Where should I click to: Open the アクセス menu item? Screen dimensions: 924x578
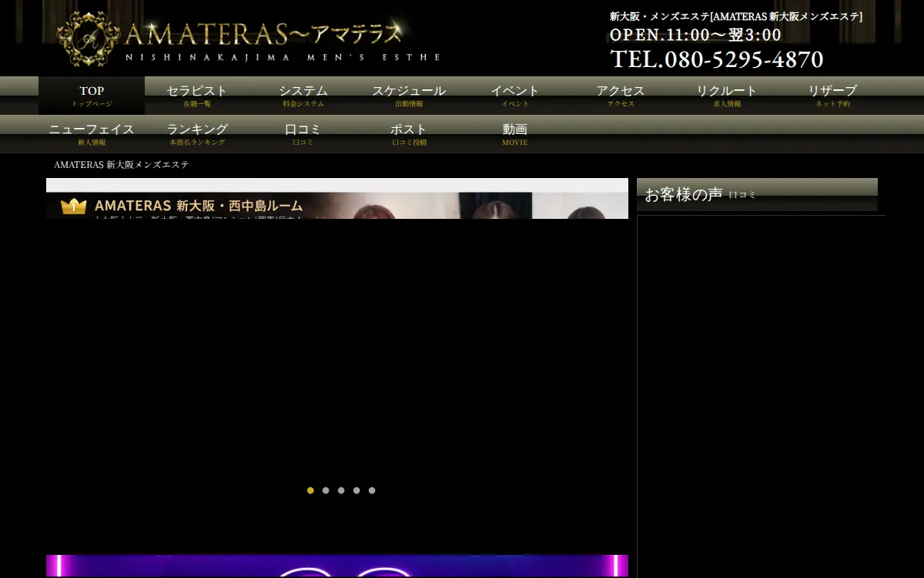tap(621, 96)
